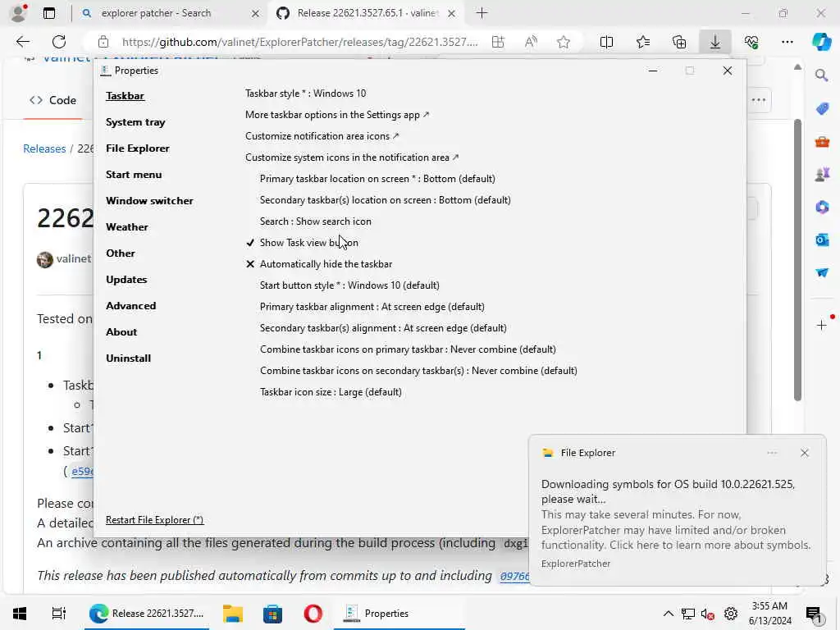
Task: Open the Uninstall section
Action: point(128,358)
